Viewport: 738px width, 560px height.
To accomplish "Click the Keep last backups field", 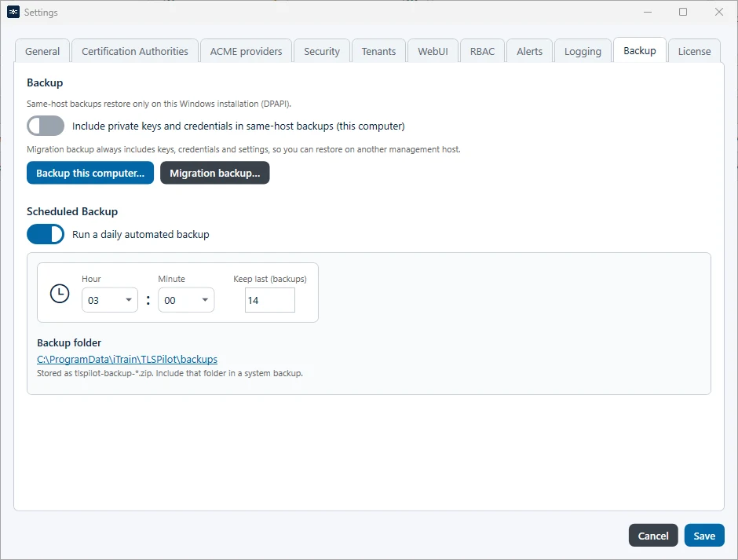I will (270, 300).
